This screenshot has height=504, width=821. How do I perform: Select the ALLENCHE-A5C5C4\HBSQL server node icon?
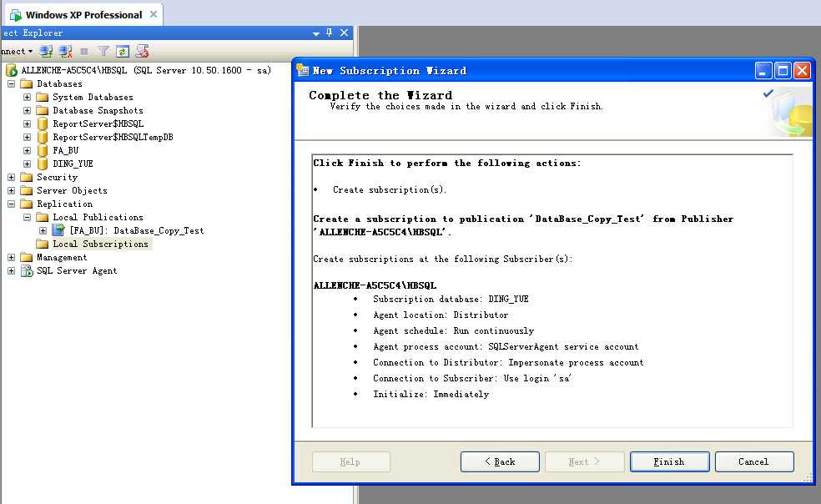(12, 70)
